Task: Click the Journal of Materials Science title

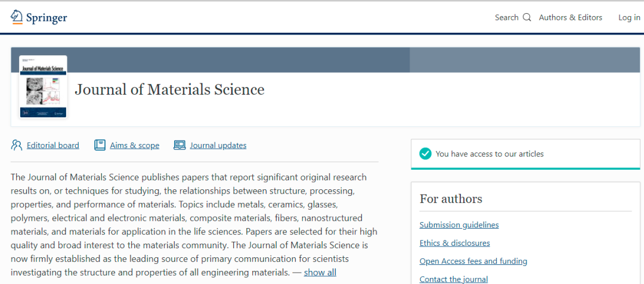Action: (x=169, y=89)
